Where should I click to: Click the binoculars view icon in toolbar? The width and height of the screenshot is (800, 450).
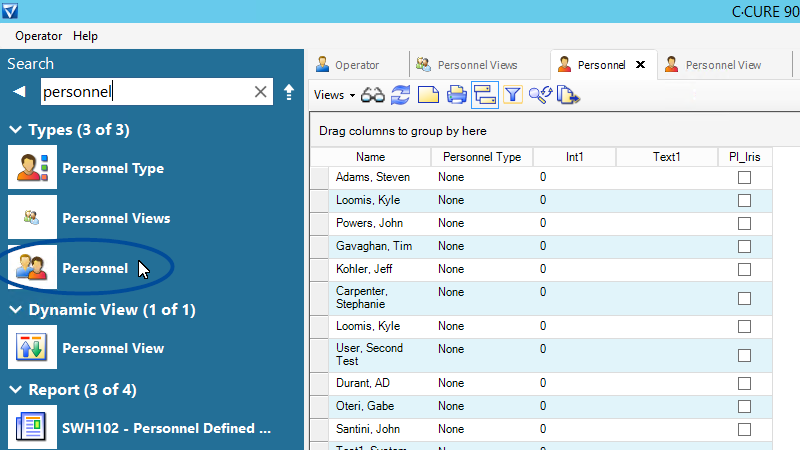(x=372, y=95)
